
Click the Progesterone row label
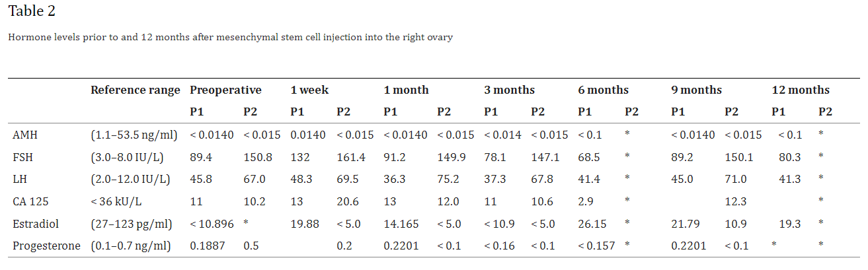pos(46,246)
